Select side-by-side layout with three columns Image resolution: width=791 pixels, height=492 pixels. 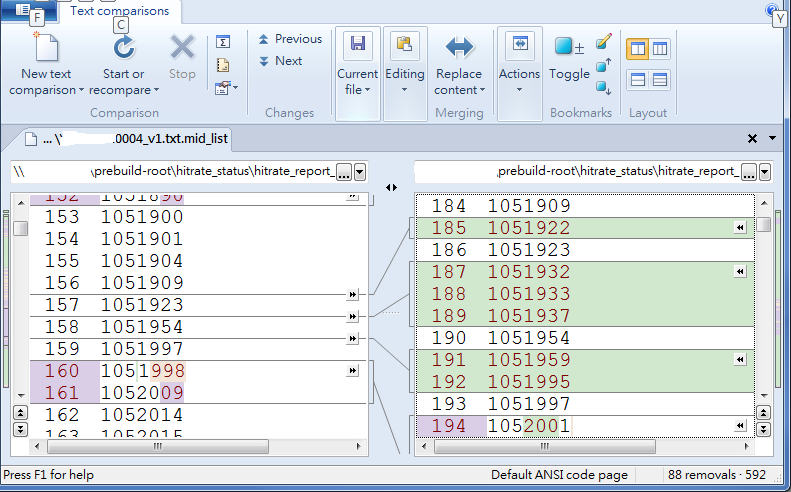[660, 49]
